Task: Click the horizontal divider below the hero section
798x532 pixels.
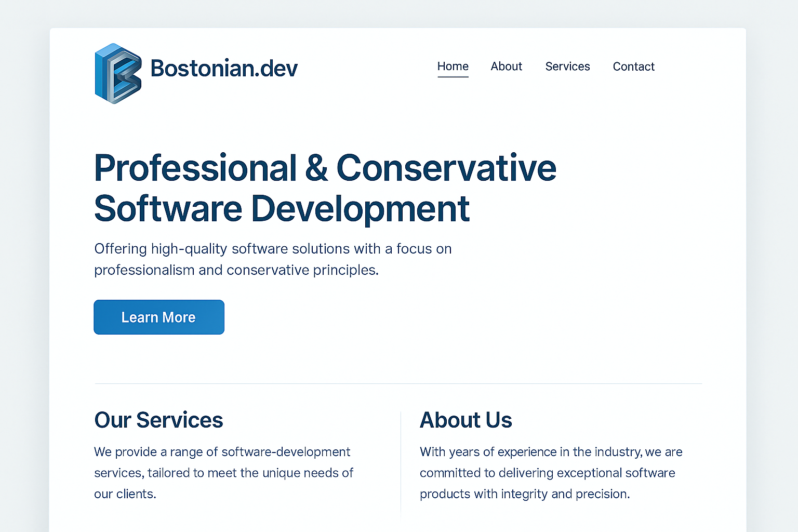Action: [398, 383]
